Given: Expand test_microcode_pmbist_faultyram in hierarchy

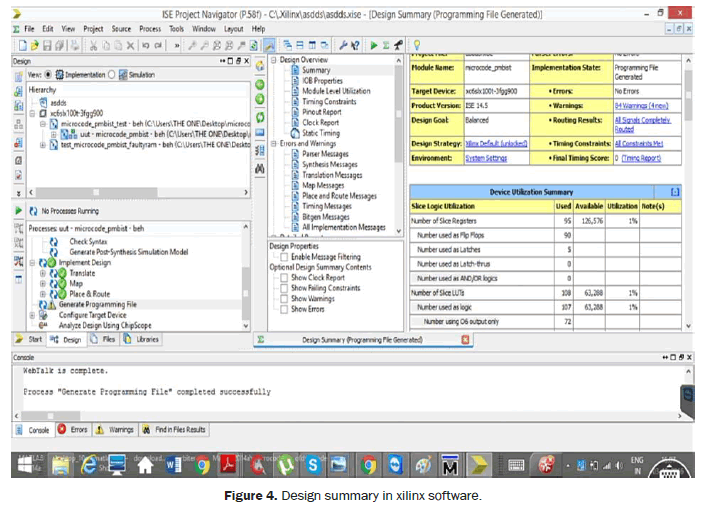Looking at the screenshot, I should (42, 145).
